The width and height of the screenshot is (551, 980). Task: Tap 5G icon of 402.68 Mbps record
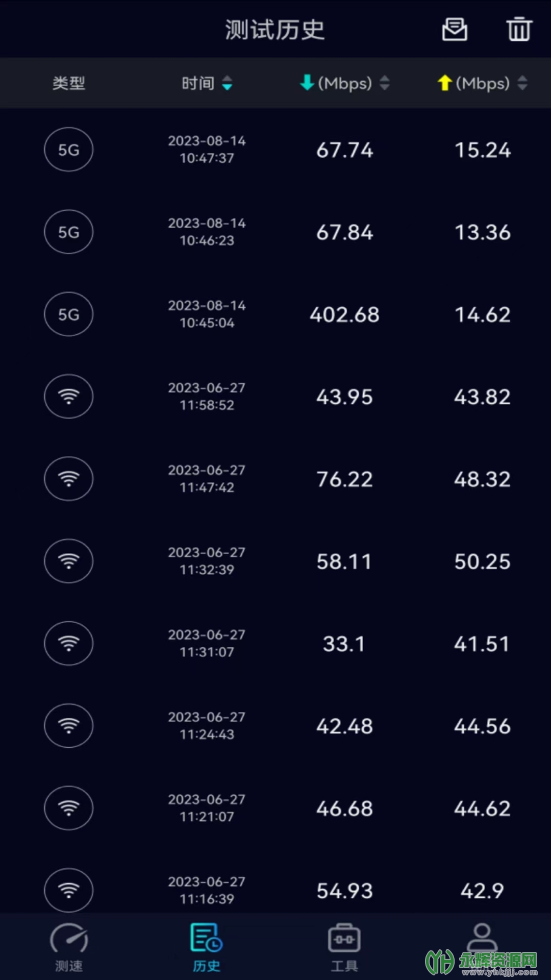[69, 314]
